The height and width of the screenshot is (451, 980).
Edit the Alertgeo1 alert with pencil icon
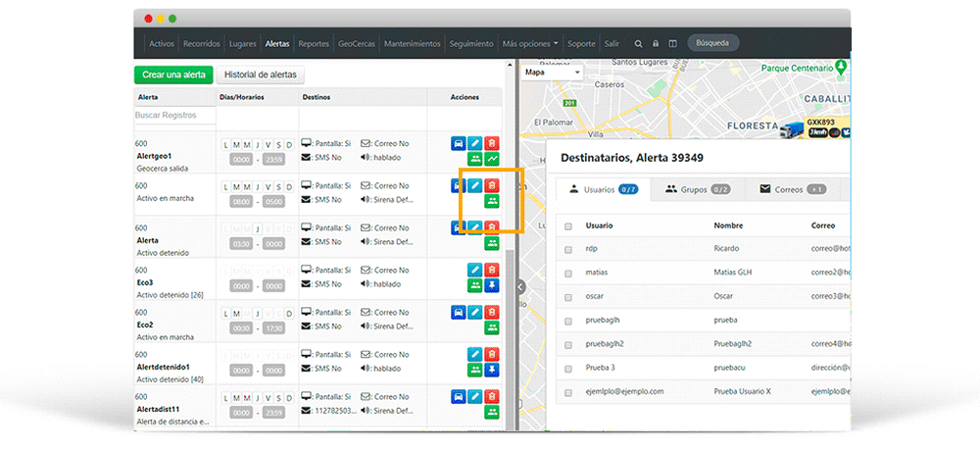(x=475, y=144)
